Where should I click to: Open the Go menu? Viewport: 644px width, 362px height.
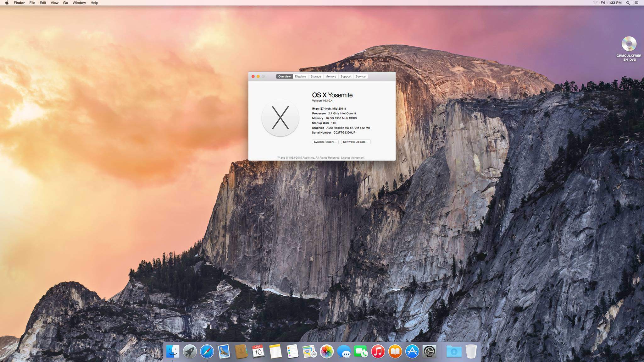tap(65, 3)
